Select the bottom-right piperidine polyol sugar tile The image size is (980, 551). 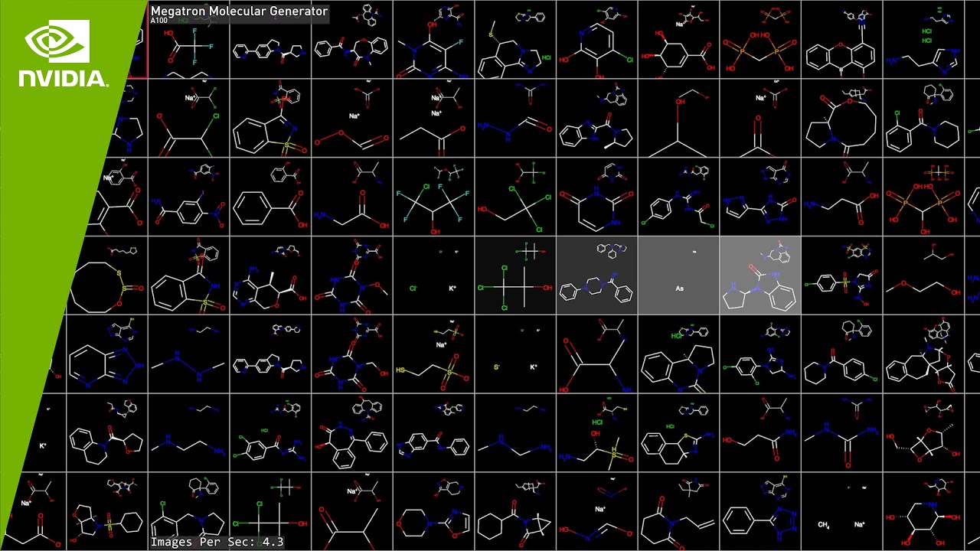(923, 512)
